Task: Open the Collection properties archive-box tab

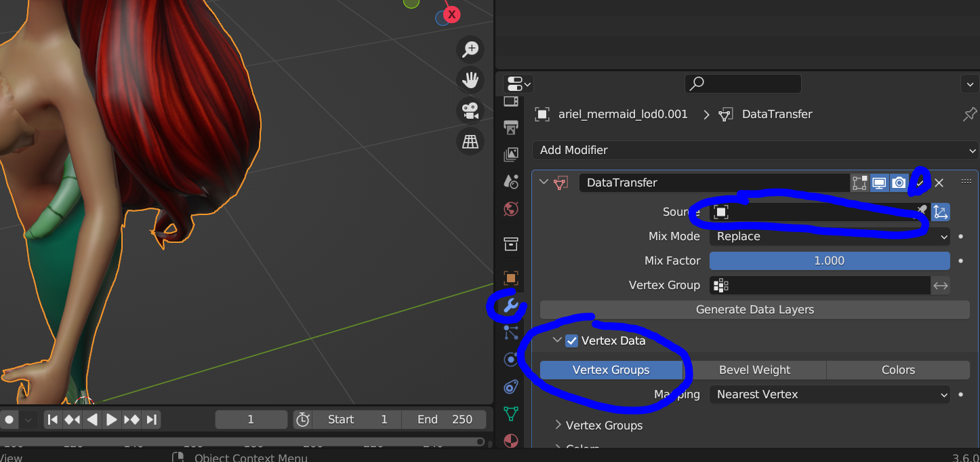Action: click(x=511, y=244)
